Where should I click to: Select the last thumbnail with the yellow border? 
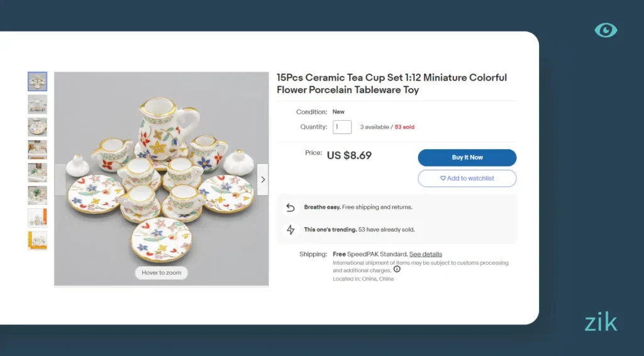[37, 240]
